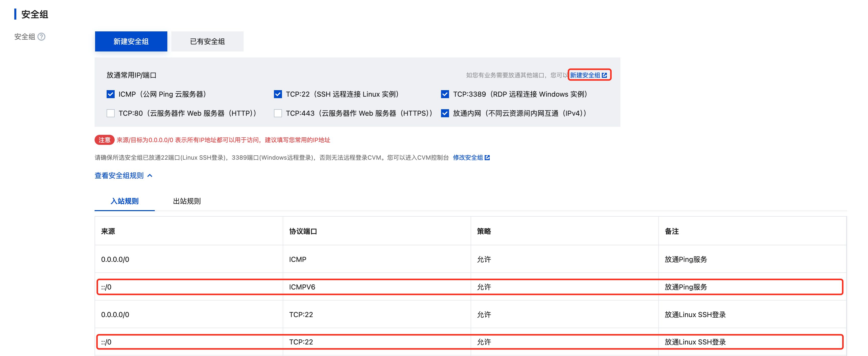Uncheck TCP:22 SSH Linux checkbox

pos(278,94)
